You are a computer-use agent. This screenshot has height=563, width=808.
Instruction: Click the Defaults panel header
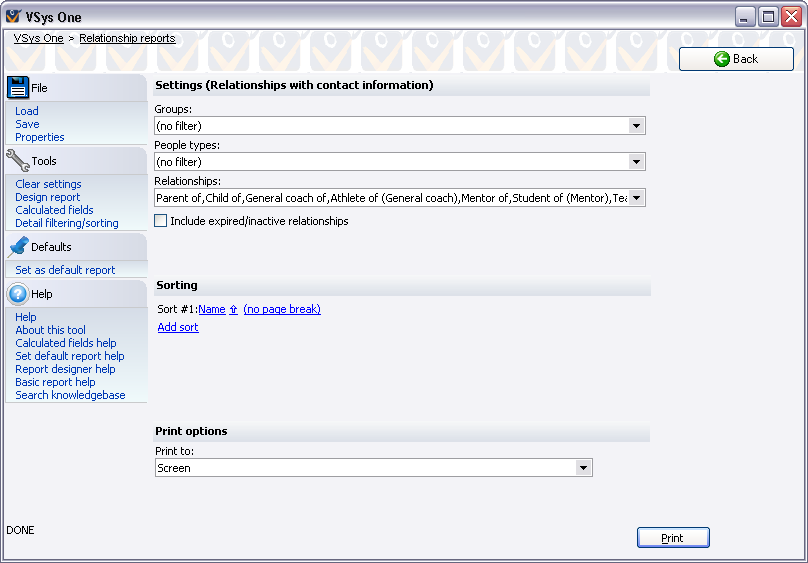point(76,247)
